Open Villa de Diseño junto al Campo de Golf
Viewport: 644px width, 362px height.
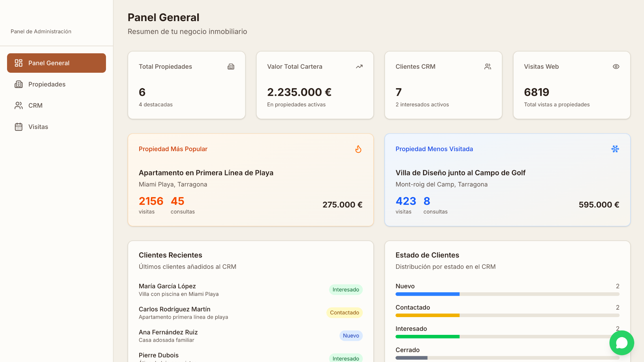pyautogui.click(x=460, y=173)
